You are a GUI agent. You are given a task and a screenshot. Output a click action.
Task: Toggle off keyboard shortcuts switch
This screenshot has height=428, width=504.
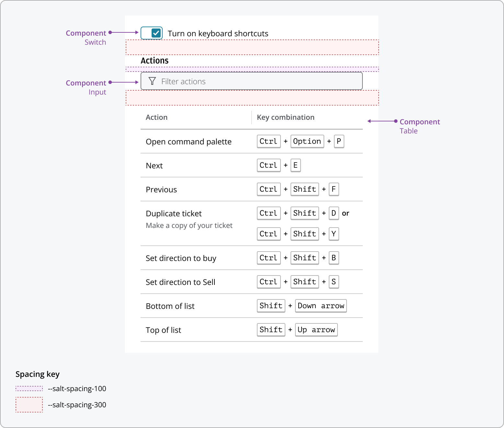click(x=151, y=33)
